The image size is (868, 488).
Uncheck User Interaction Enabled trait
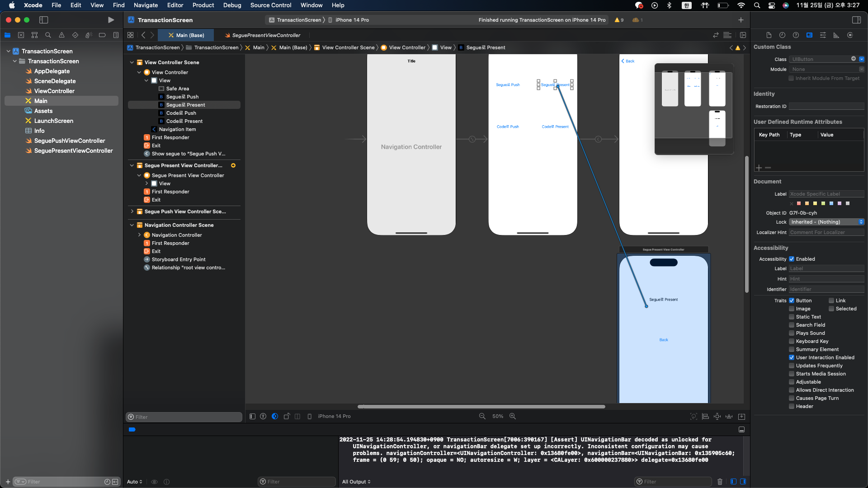click(792, 357)
